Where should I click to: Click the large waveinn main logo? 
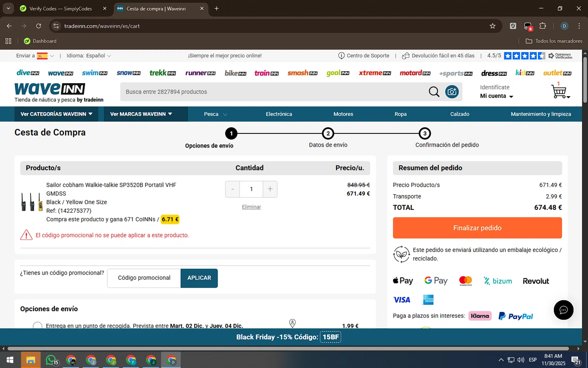click(x=50, y=89)
